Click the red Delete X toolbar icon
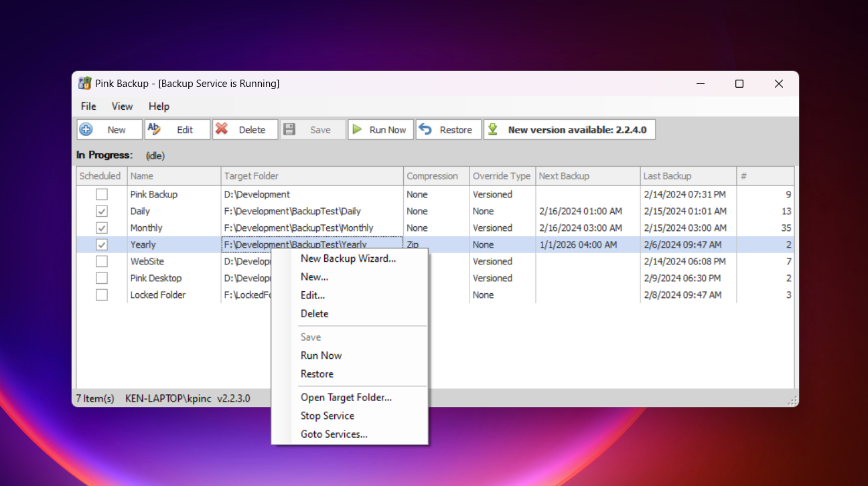The height and width of the screenshot is (486, 868). point(222,129)
